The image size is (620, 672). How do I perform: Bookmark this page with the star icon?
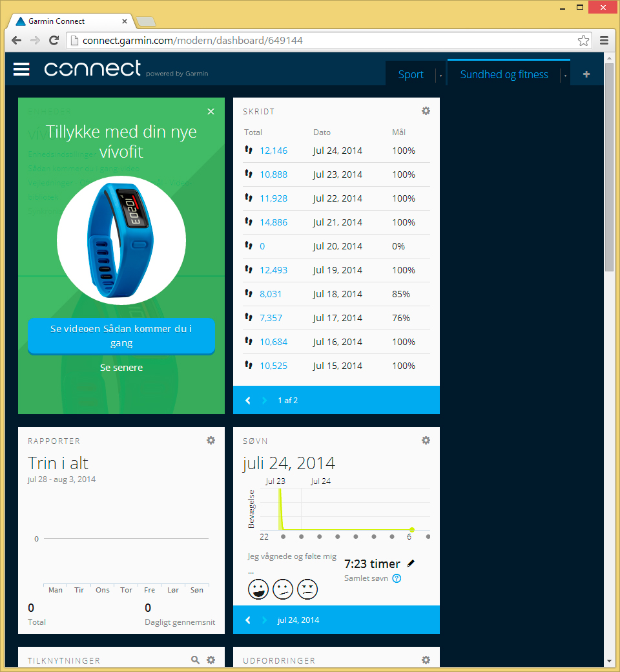coord(583,40)
